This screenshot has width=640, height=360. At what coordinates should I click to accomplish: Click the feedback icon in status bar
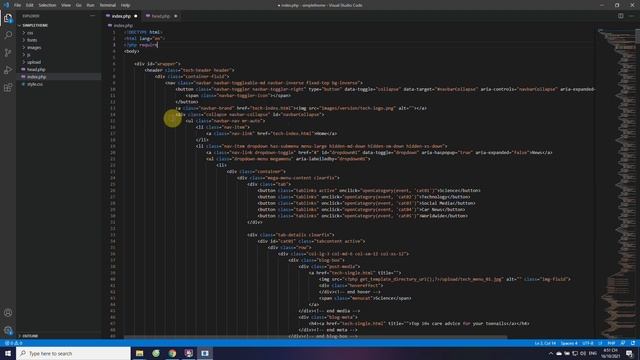[623, 343]
